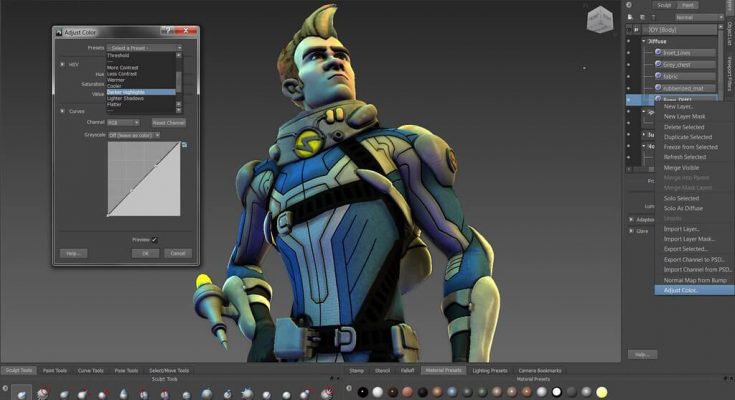The width and height of the screenshot is (735, 400).
Task: Open the Greyscale dropdown
Action: 134,135
